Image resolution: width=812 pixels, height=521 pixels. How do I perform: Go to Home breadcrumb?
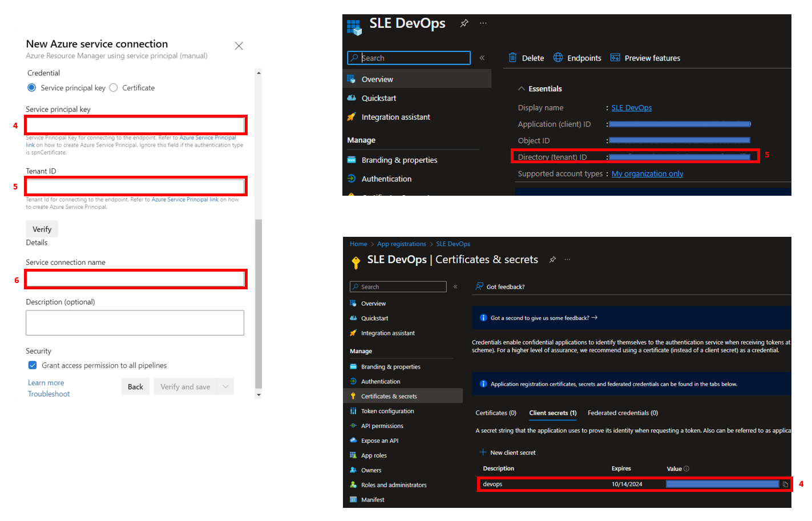(358, 244)
